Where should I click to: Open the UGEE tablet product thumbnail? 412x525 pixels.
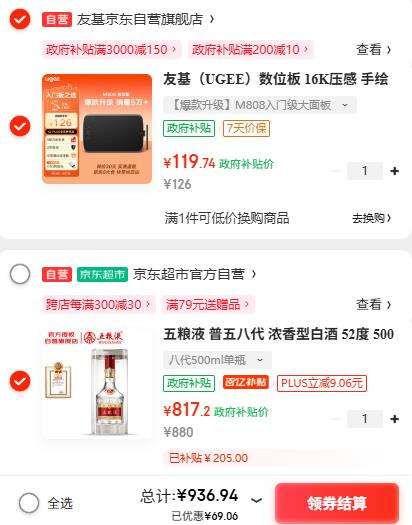pos(97,129)
